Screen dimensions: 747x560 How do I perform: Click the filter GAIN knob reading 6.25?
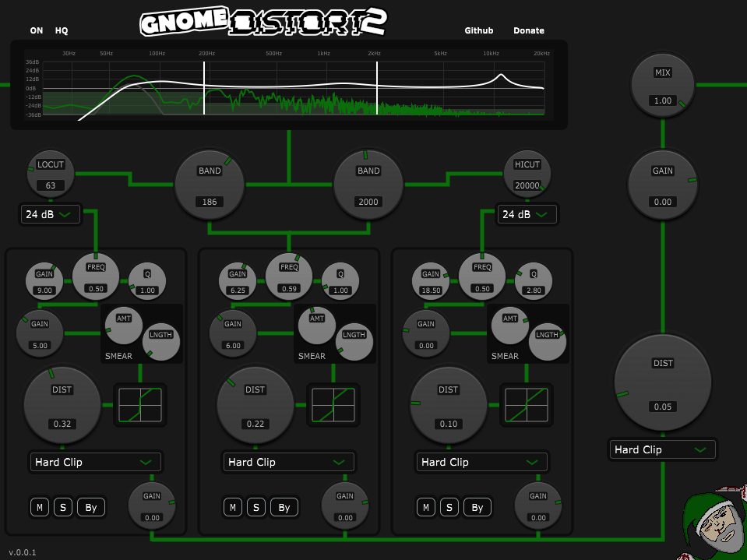(x=238, y=281)
